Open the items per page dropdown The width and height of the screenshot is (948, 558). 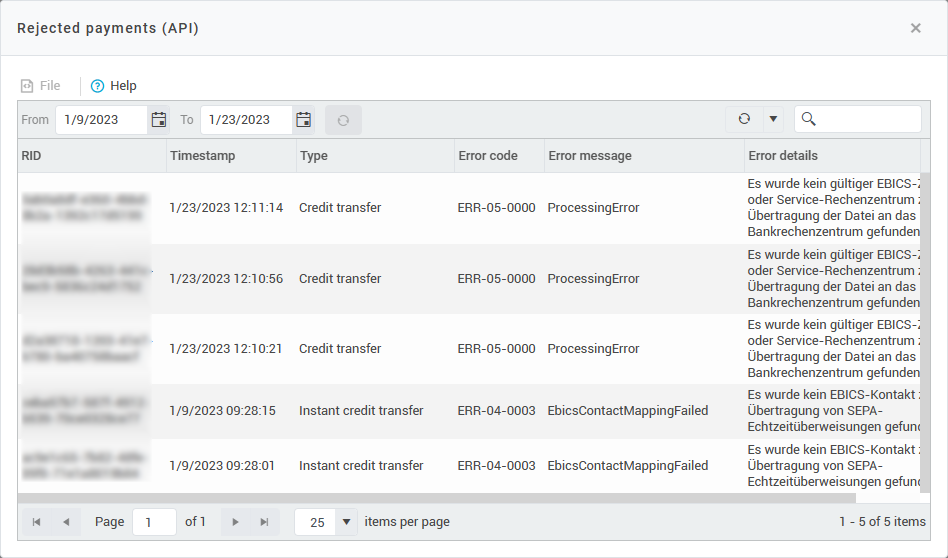pyautogui.click(x=346, y=522)
